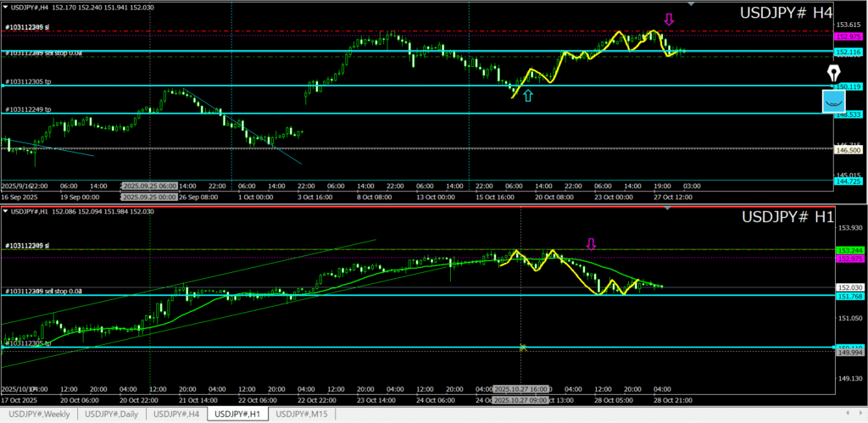Click the blue smile icon box
The height and width of the screenshot is (423, 868).
(834, 102)
